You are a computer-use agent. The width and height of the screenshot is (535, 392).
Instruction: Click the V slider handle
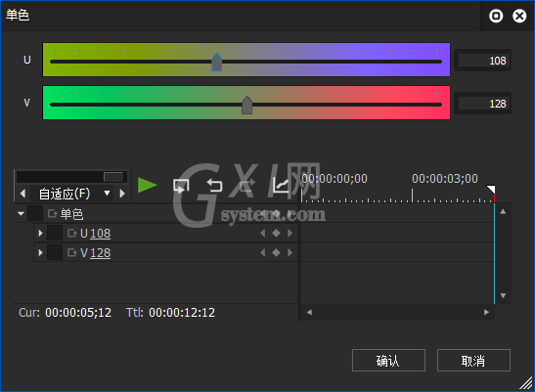tap(247, 105)
